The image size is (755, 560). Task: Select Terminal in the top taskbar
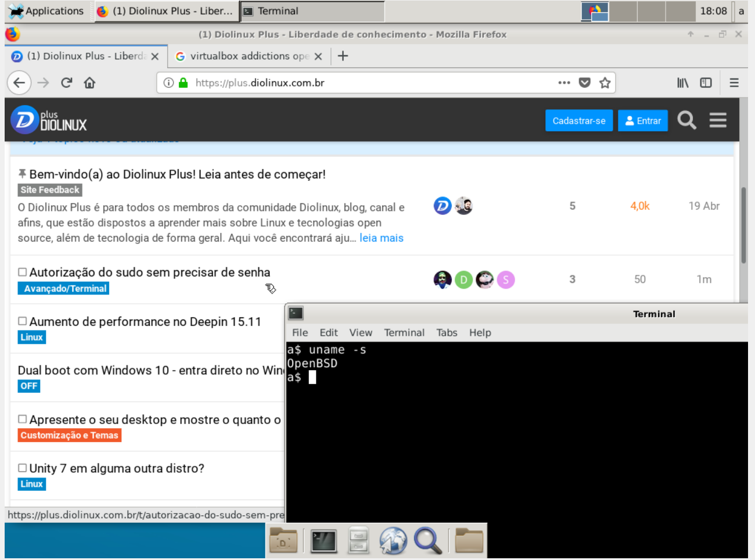(312, 11)
